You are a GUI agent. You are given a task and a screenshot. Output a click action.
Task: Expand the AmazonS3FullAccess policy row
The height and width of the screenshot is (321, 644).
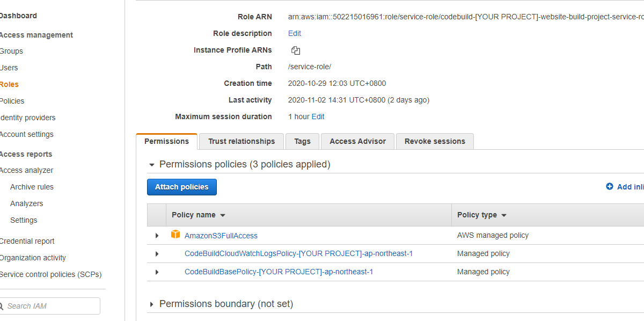point(156,235)
